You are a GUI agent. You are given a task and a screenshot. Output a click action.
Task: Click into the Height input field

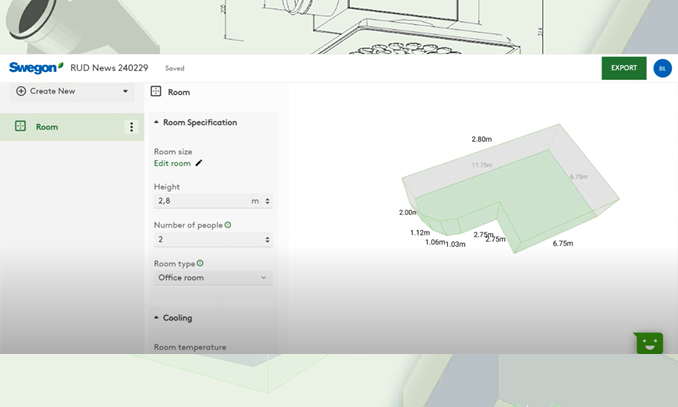coord(200,201)
